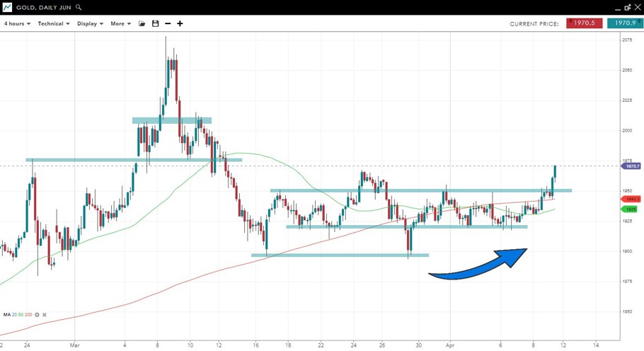Toggle the MA 200 line label

(x=29, y=315)
